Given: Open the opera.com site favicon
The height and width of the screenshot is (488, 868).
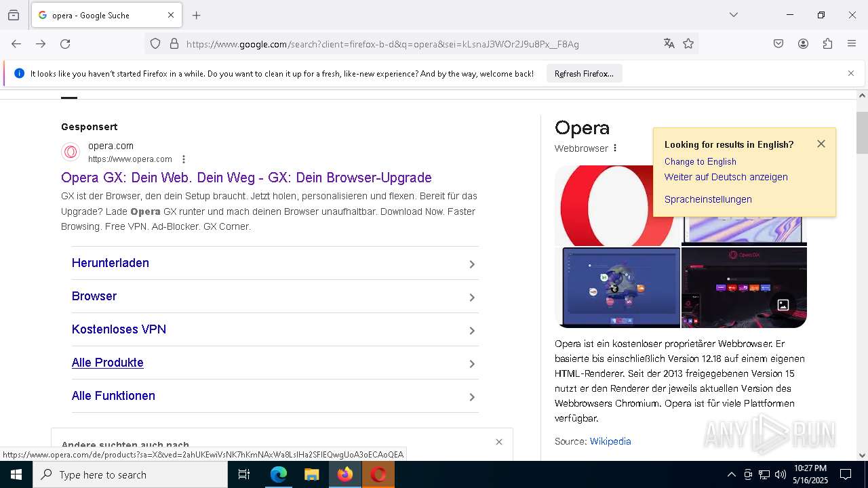Looking at the screenshot, I should pyautogui.click(x=71, y=152).
